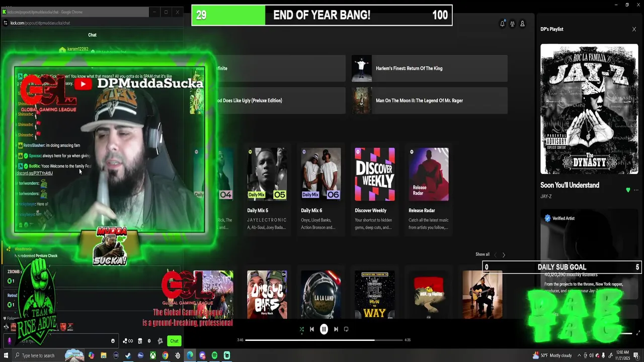Go to the next carousel page arrow
This screenshot has width=644, height=362.
click(504, 255)
